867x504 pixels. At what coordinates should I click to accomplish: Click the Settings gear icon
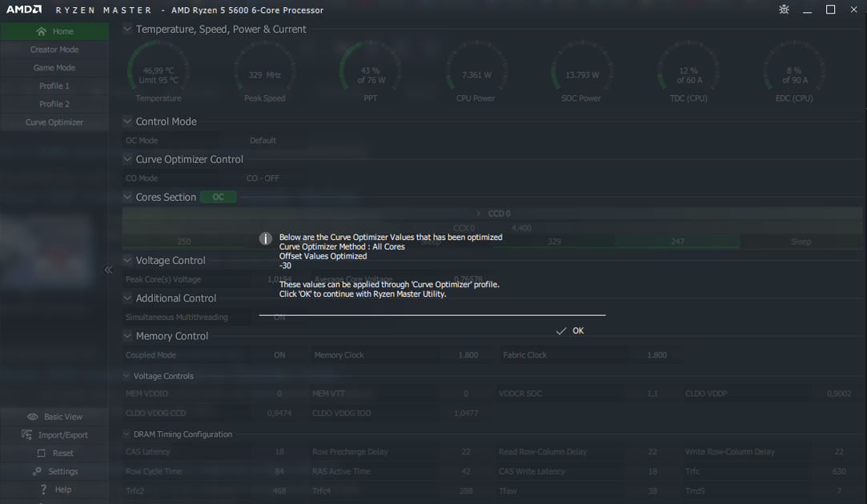coord(37,471)
